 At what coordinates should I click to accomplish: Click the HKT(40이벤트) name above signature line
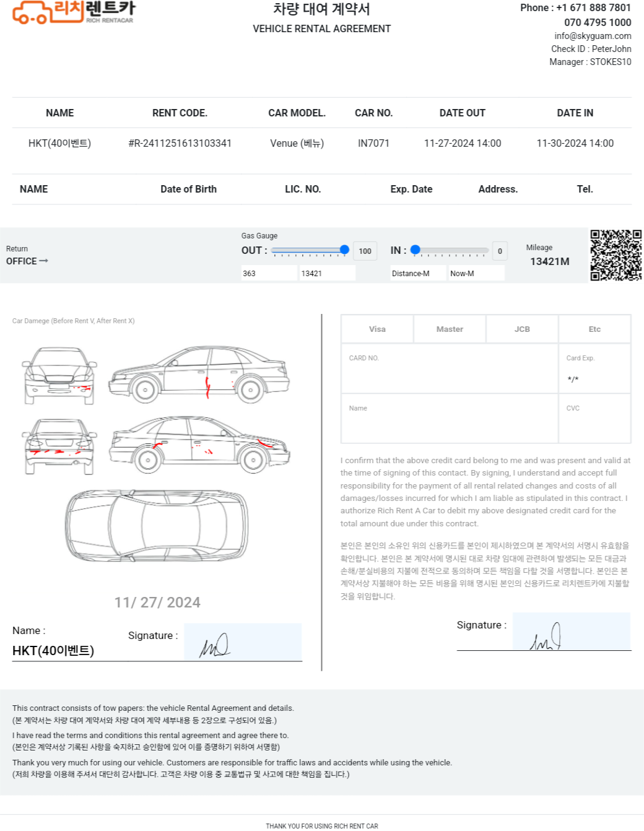point(53,650)
